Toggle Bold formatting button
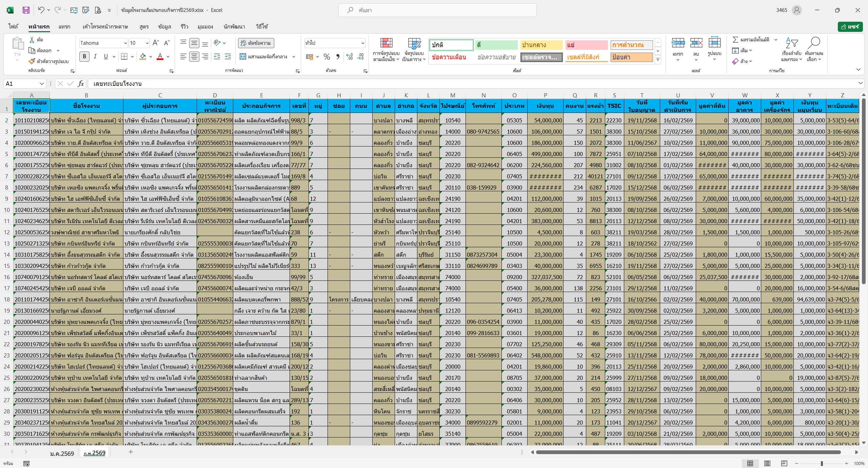868x468 pixels. point(84,57)
